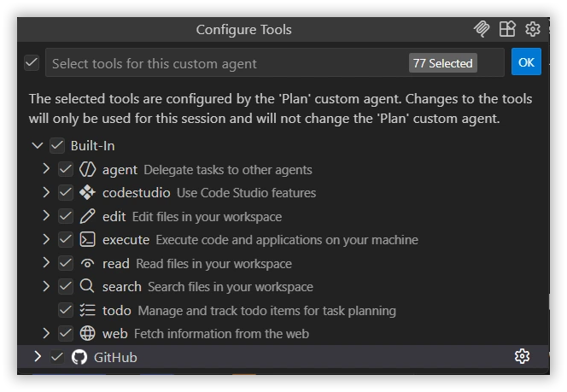Toggle the select-all tools checkbox

click(x=32, y=62)
